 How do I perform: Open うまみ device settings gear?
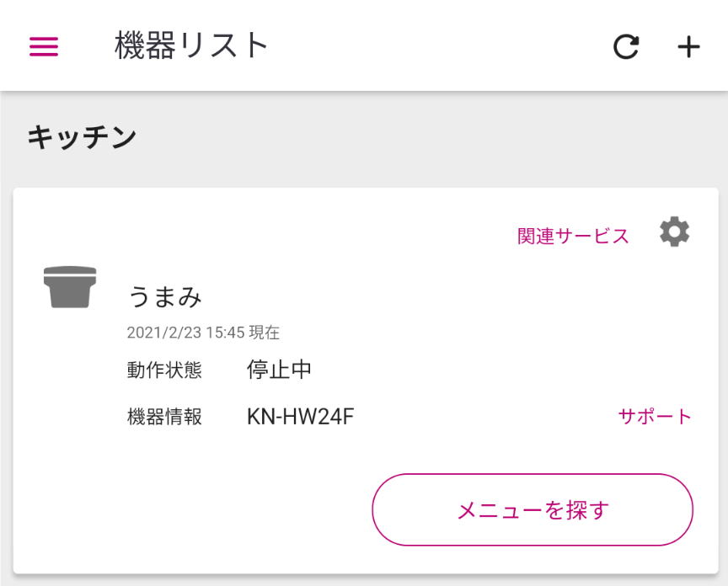click(x=674, y=232)
